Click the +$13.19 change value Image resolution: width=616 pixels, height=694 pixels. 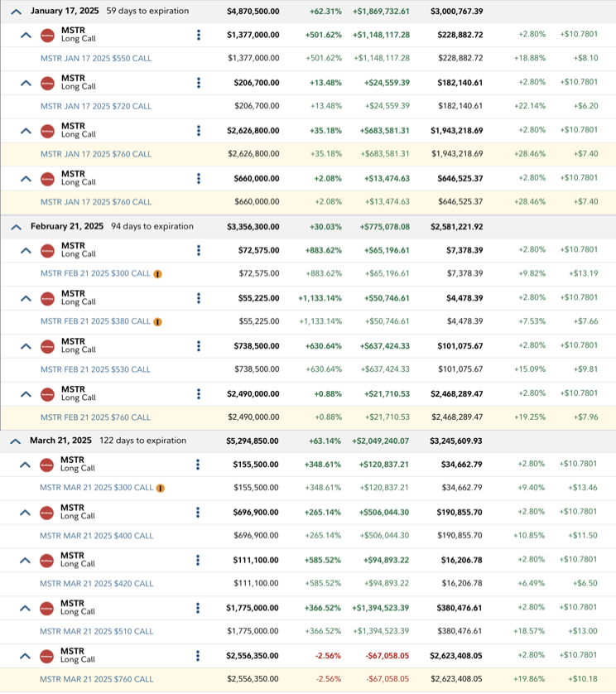pos(583,273)
